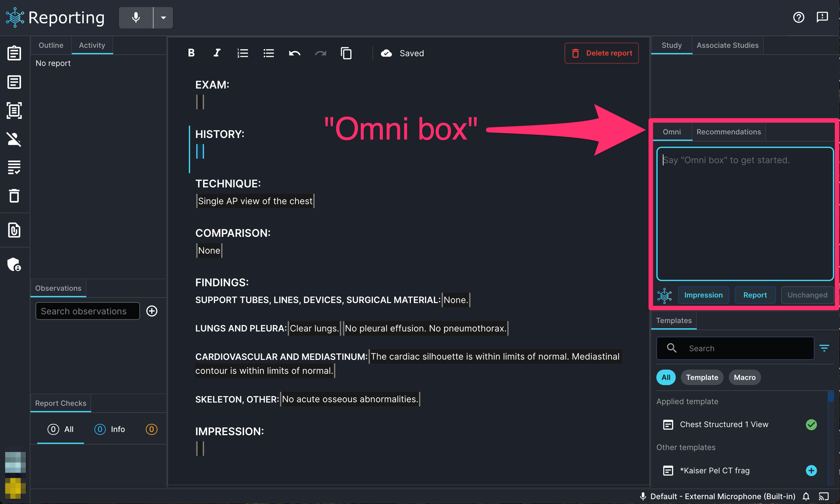The height and width of the screenshot is (504, 840).
Task: Click the COMPARISON 'None' field
Action: pyautogui.click(x=209, y=251)
